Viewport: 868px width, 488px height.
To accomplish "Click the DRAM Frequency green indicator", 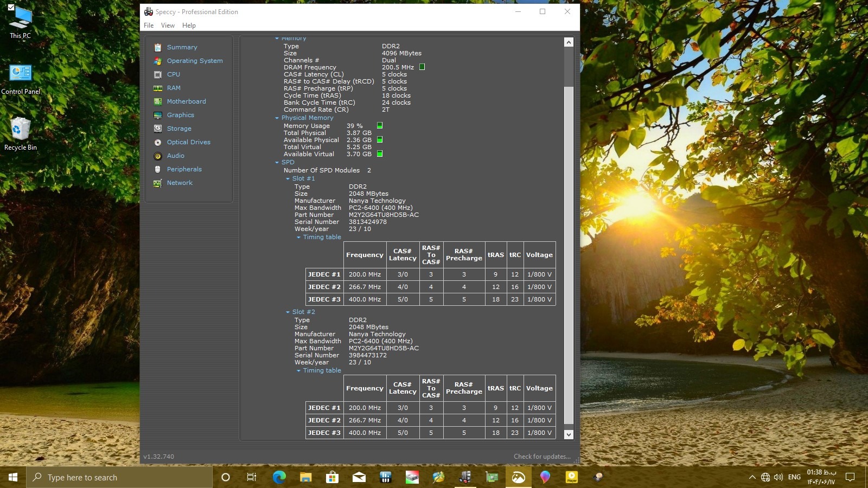I will (422, 67).
